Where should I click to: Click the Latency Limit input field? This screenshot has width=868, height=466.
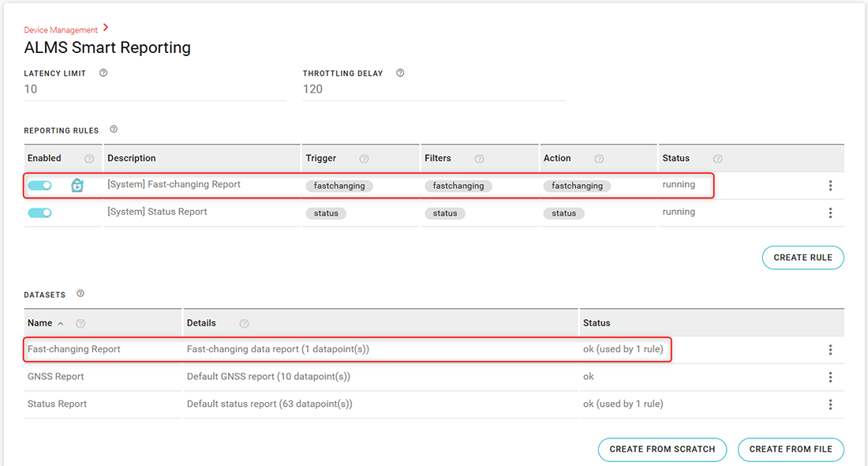[154, 89]
